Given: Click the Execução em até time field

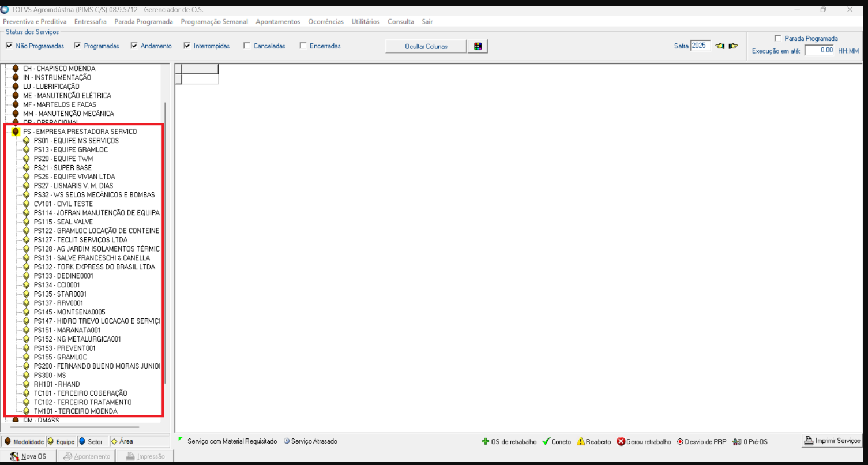Looking at the screenshot, I should click(x=820, y=50).
